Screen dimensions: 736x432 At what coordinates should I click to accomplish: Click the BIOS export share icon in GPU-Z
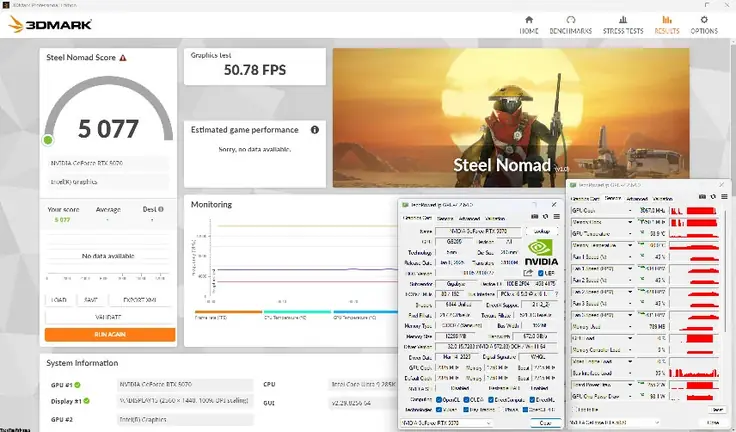click(x=528, y=273)
